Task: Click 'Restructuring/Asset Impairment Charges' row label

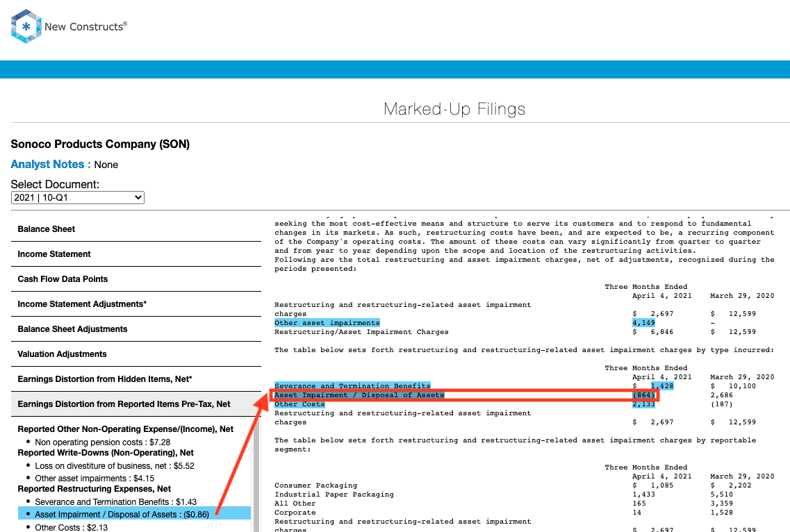Action: click(361, 332)
